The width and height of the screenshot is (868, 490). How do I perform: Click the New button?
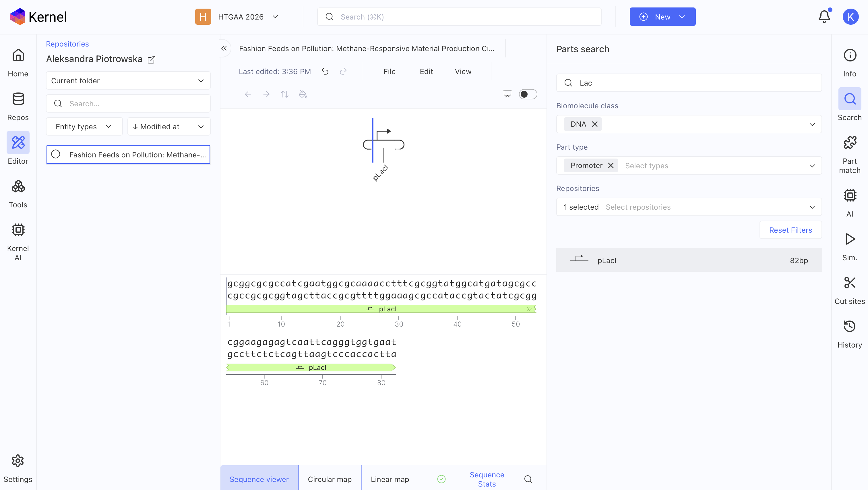click(x=662, y=17)
